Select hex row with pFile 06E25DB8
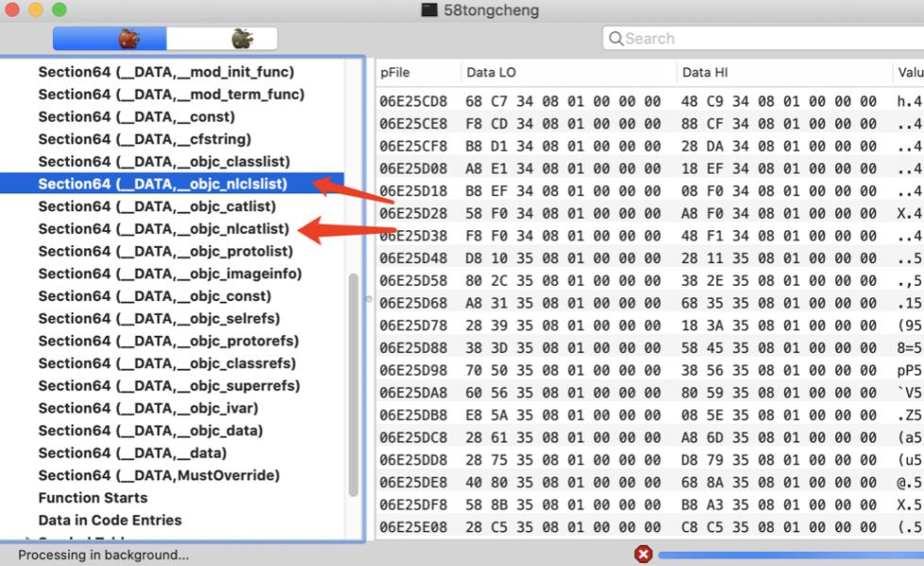 coord(649,415)
